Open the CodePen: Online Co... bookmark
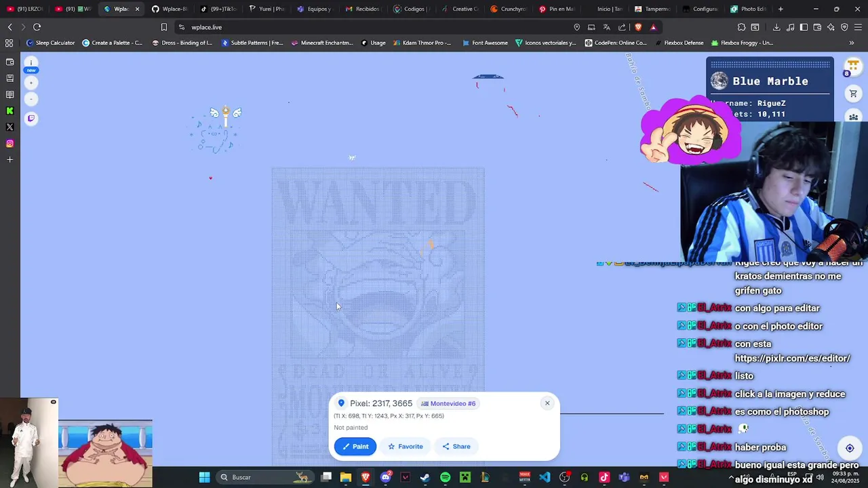Viewport: 868px width, 488px height. 616,43
